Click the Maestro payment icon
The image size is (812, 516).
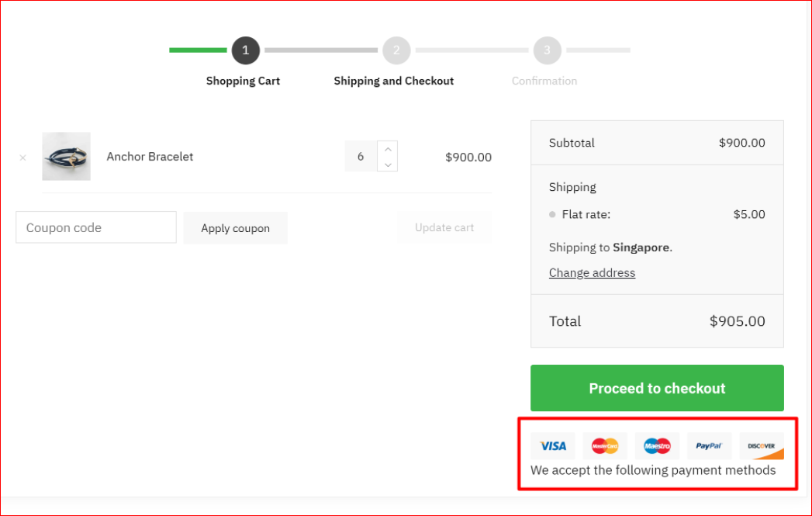pos(657,446)
